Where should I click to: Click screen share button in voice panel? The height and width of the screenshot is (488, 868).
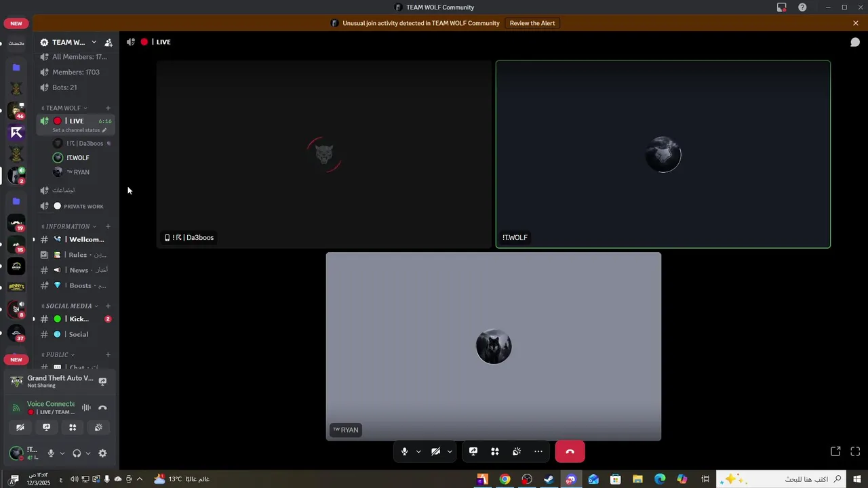(46, 428)
